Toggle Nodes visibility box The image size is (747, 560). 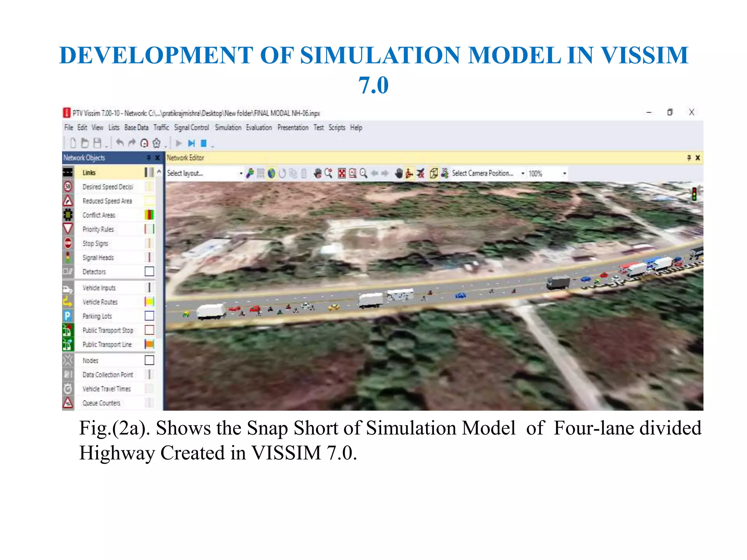[149, 361]
